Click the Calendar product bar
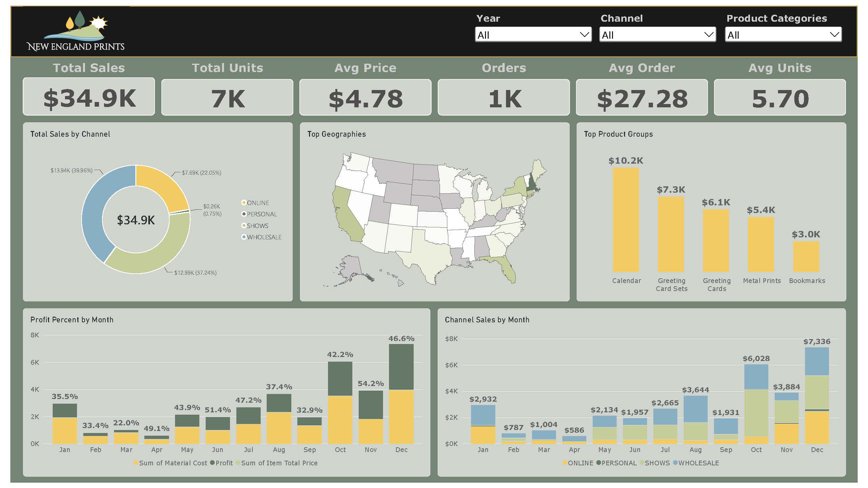Screen dimensions: 868x488 pyautogui.click(x=626, y=220)
